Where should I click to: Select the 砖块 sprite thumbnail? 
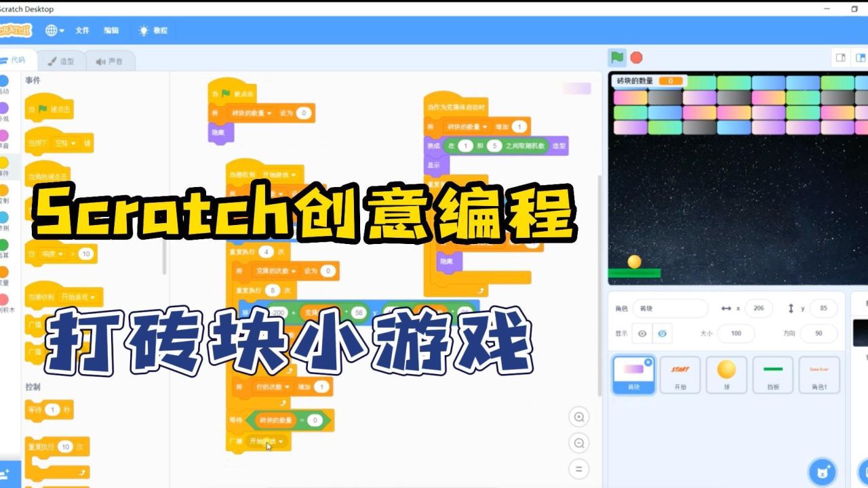click(633, 376)
